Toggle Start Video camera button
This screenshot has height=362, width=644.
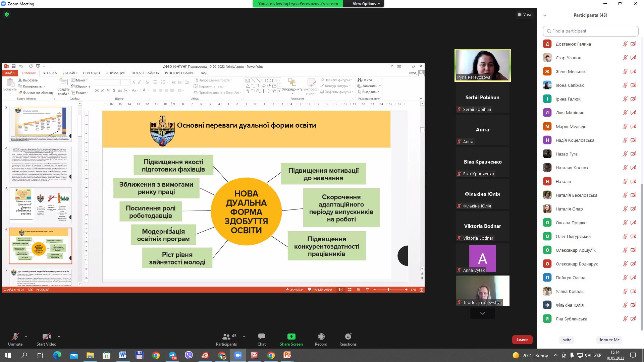click(46, 337)
